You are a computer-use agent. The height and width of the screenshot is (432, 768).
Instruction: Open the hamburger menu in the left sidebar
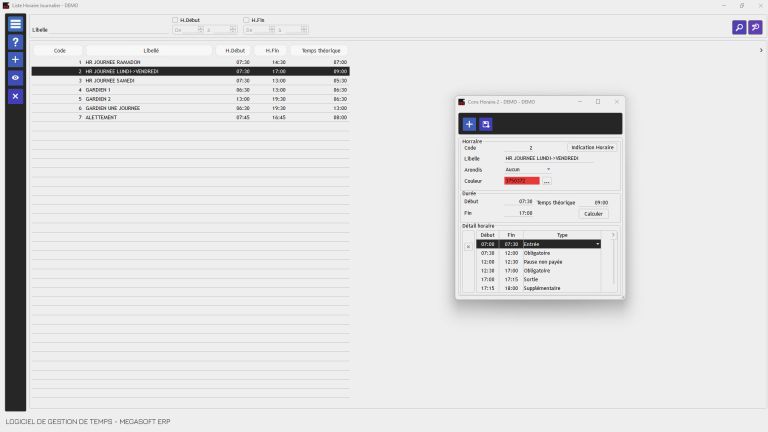15,24
